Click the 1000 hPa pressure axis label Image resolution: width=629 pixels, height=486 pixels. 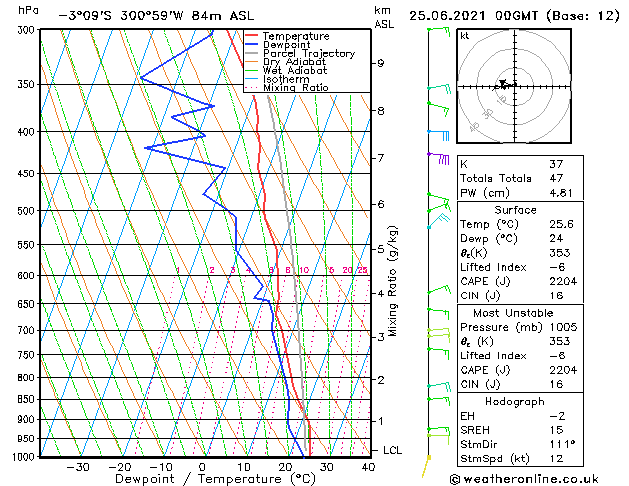click(x=24, y=457)
